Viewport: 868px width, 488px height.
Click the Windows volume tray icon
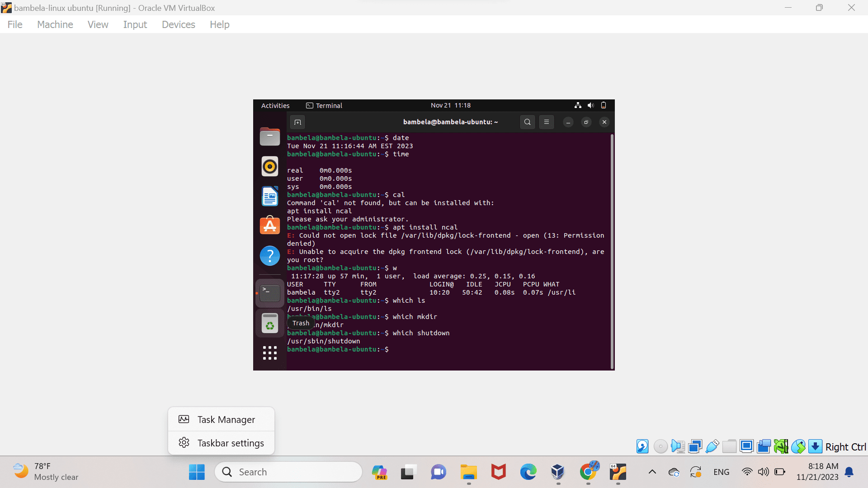tap(763, 472)
